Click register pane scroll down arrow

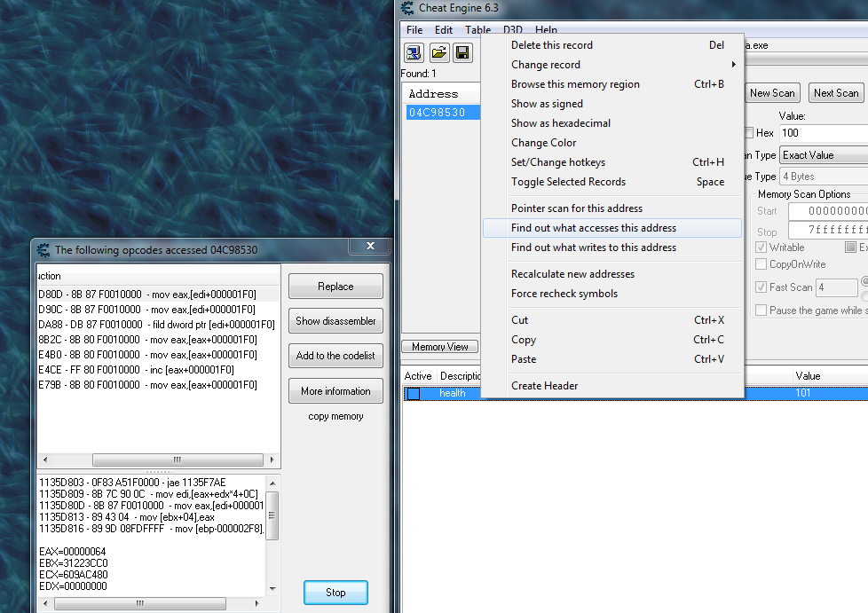click(x=272, y=589)
